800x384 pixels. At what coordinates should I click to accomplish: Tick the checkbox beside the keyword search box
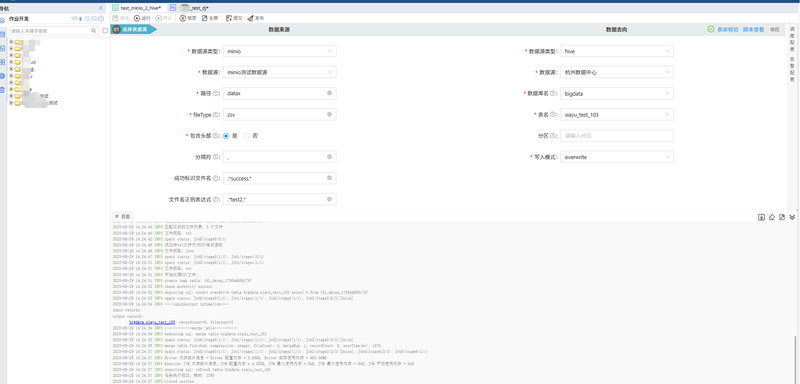point(105,31)
